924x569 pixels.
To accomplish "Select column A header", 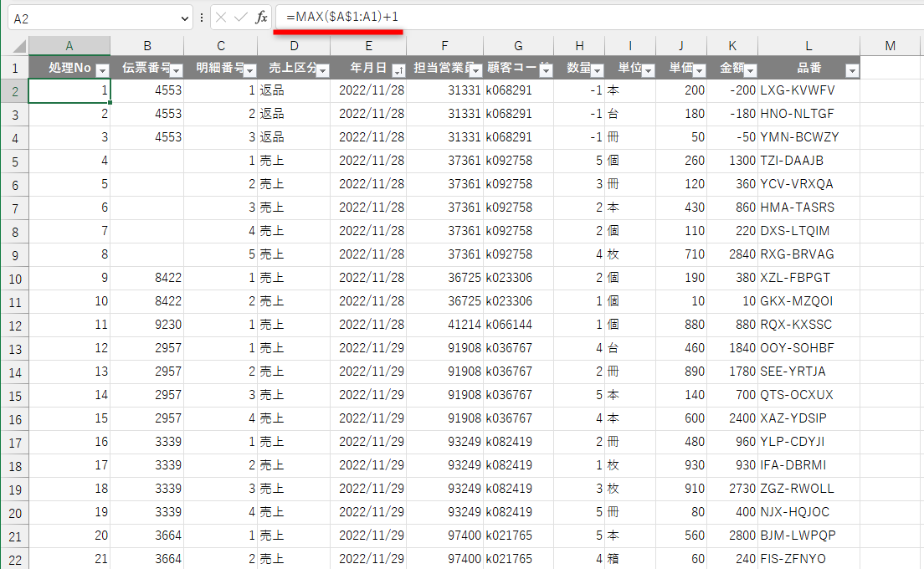I will pos(69,46).
